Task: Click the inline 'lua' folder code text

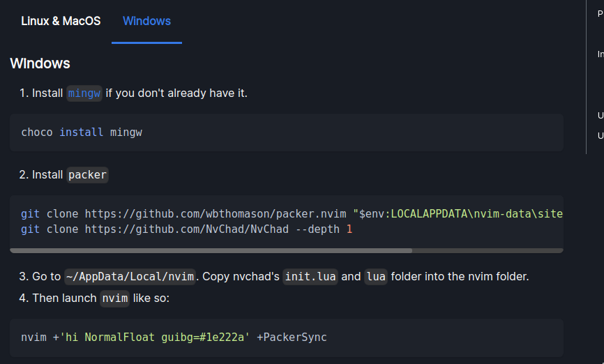Action: [x=376, y=277]
